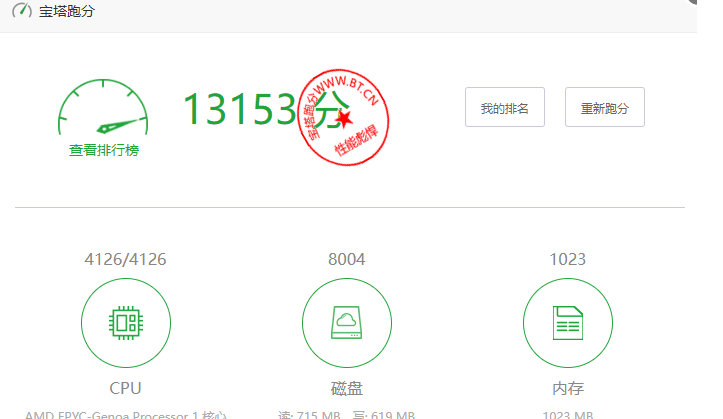This screenshot has width=723, height=419.
Task: Click the memory card icon
Action: (x=567, y=323)
